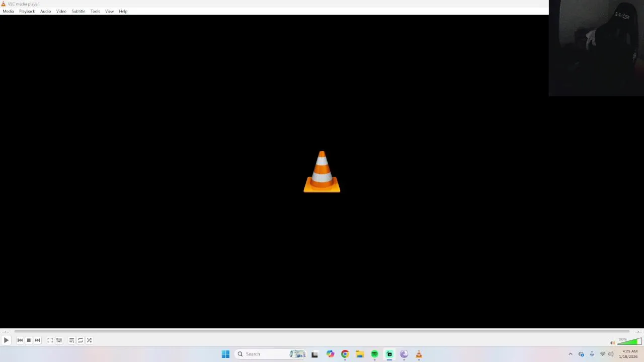644x362 pixels.
Task: Mute audio via speaker icon
Action: 612,343
